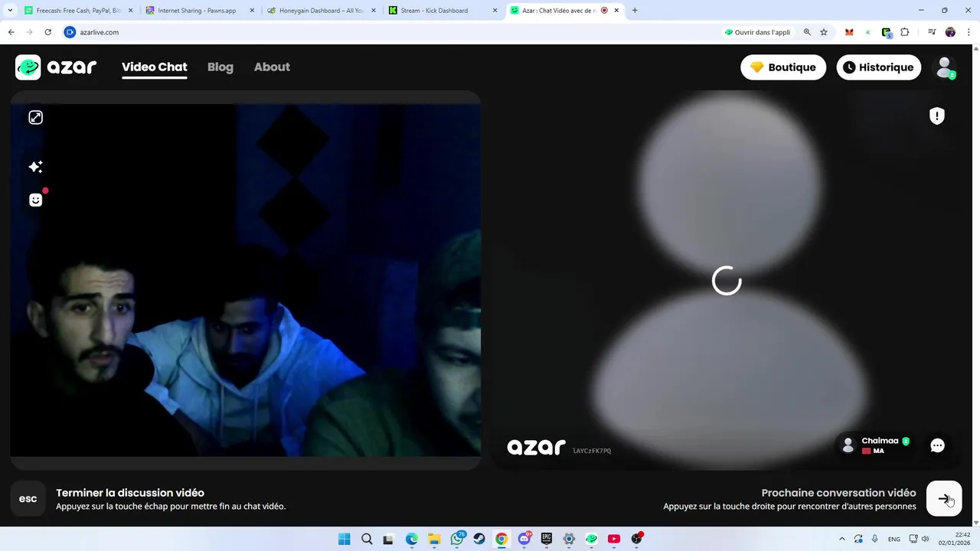Open the face filter smiley icon
The image size is (980, 551).
35,200
